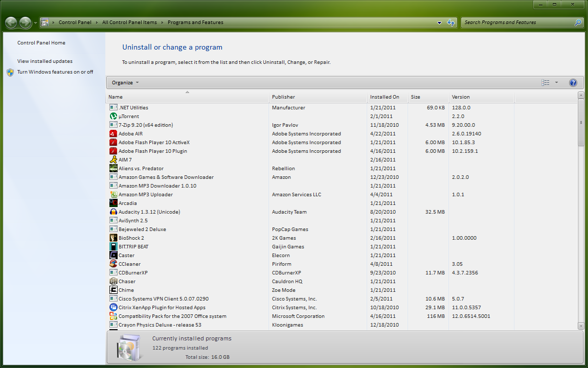Open the View installed updates link
Viewport: 588px width, 368px height.
pyautogui.click(x=45, y=61)
